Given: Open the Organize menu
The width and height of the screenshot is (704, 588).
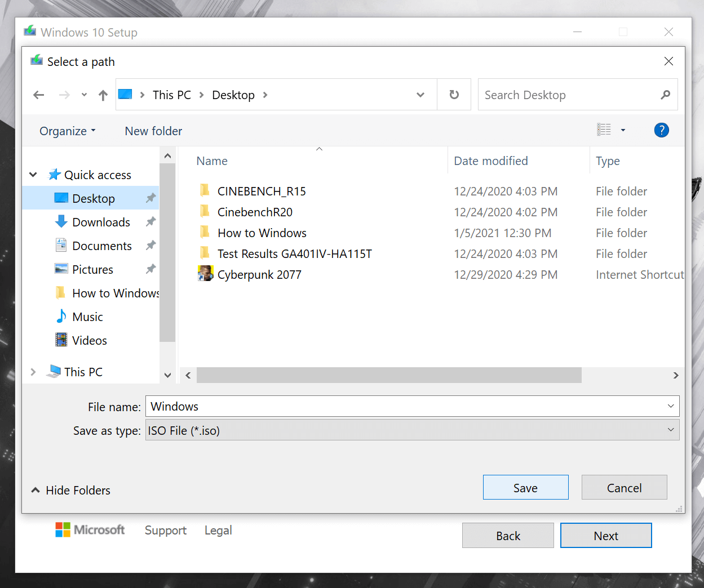Looking at the screenshot, I should pyautogui.click(x=68, y=131).
